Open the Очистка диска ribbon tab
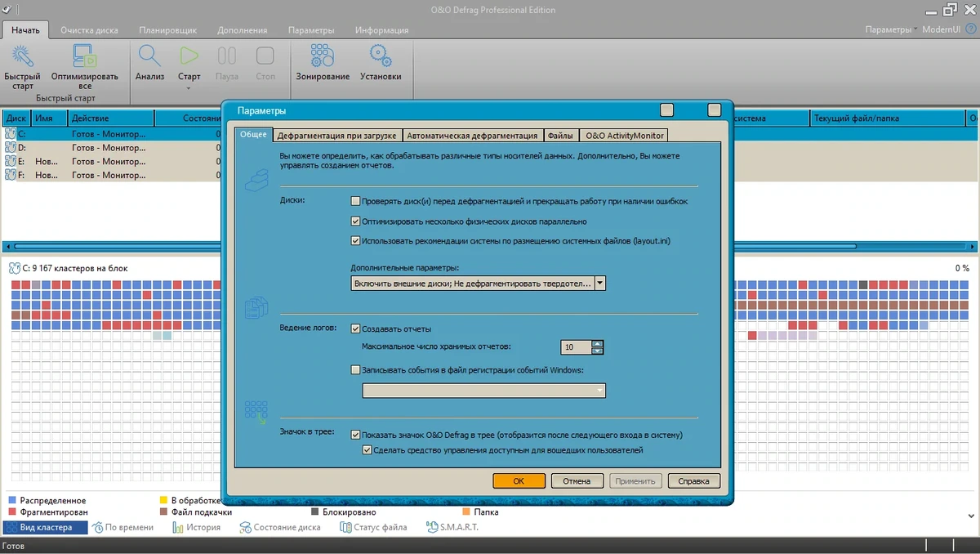The height and width of the screenshot is (554, 980). pyautogui.click(x=90, y=30)
